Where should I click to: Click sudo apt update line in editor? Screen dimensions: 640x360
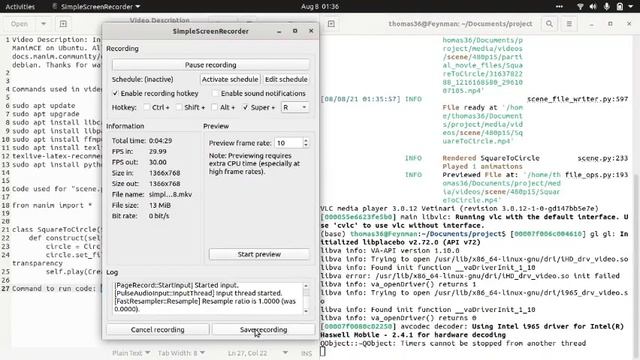(x=44, y=106)
